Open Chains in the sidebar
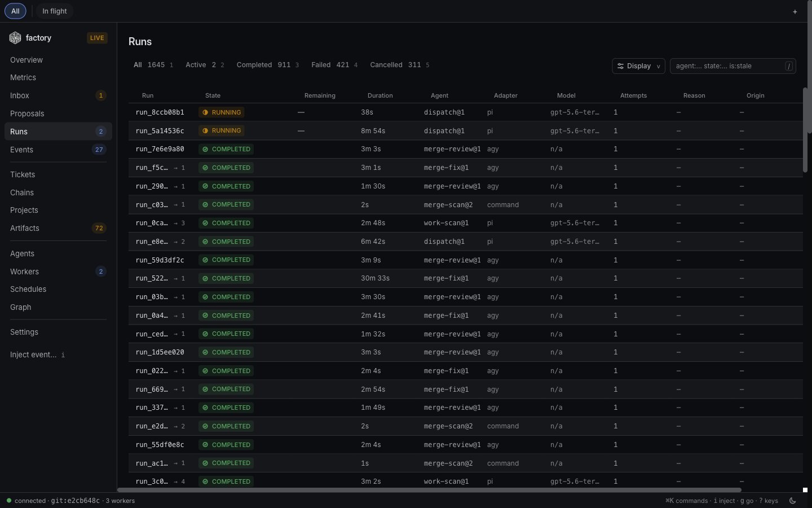The width and height of the screenshot is (812, 508). tap(58, 192)
